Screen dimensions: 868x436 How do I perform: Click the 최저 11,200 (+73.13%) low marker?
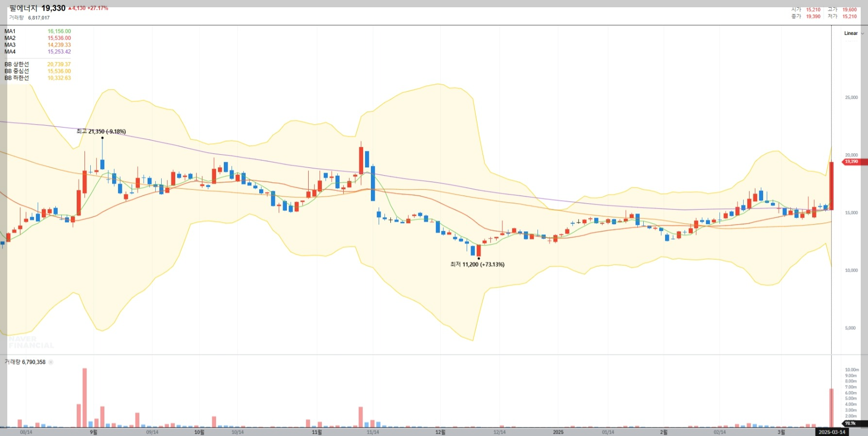click(x=477, y=264)
